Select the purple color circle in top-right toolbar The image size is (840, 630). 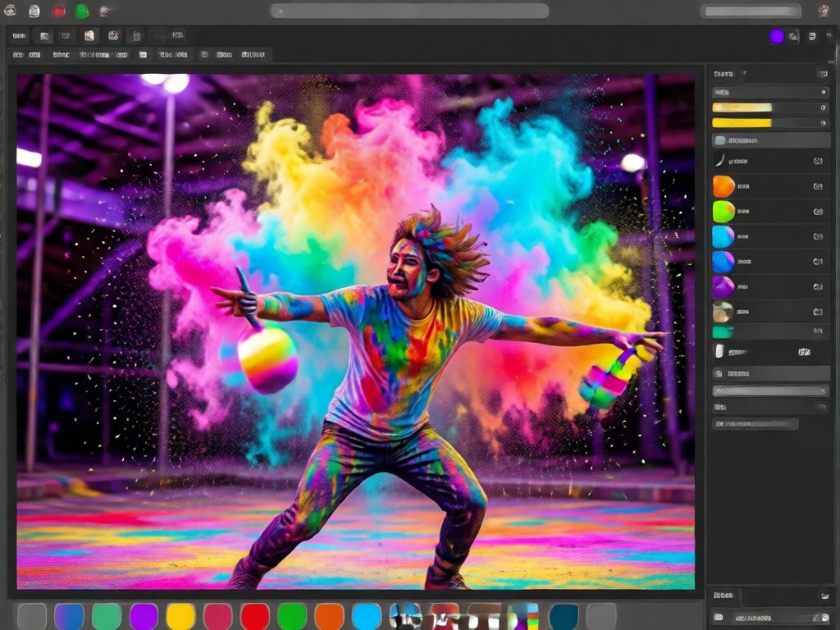(x=776, y=36)
